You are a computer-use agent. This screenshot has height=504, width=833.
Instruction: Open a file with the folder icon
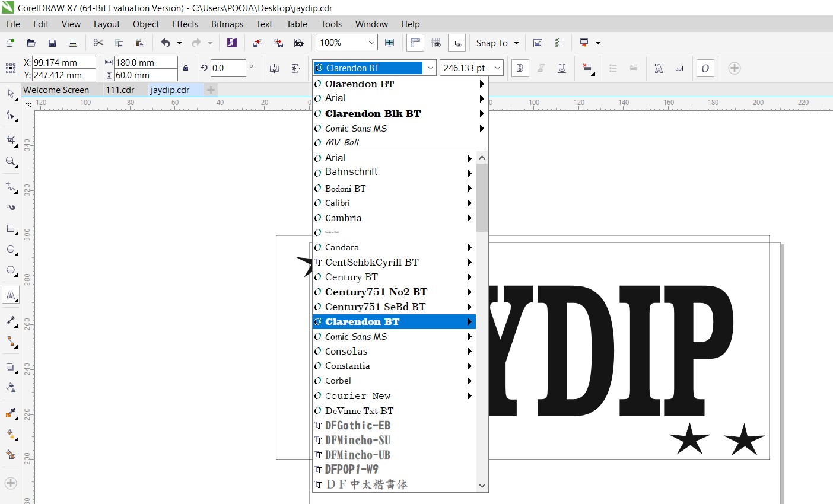31,43
